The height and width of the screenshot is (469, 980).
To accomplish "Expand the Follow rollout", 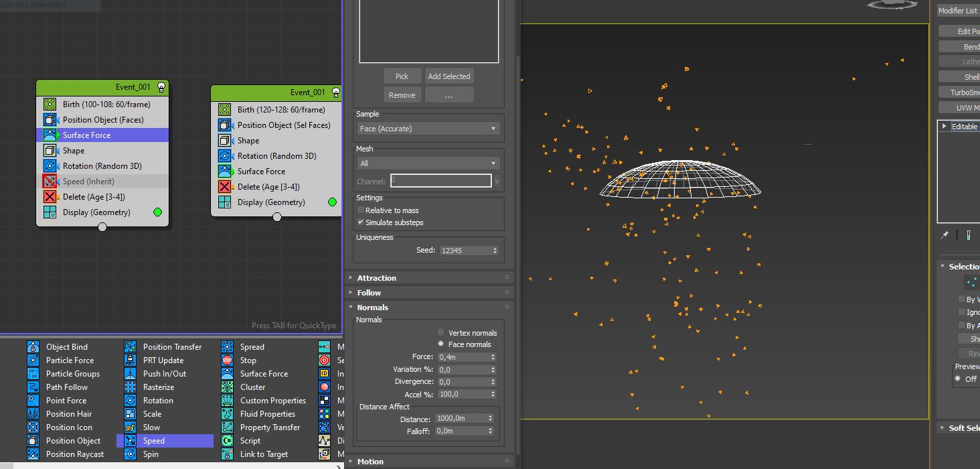I will [x=369, y=293].
